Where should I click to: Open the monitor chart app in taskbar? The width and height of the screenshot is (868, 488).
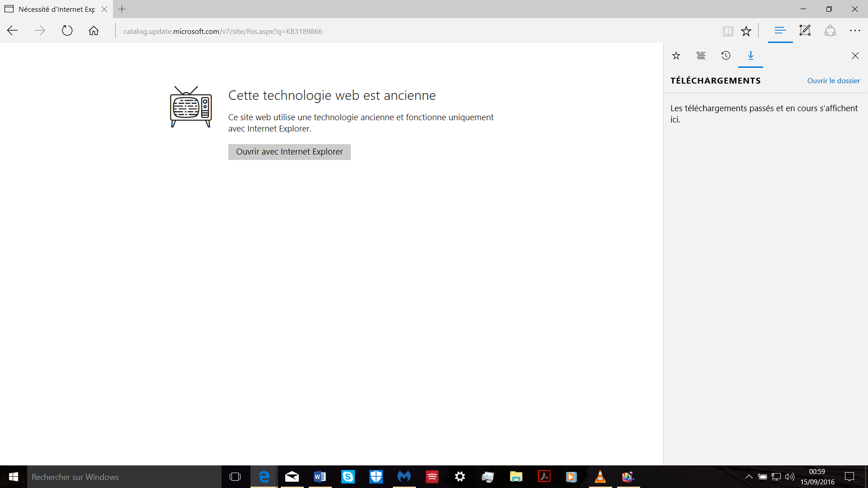488,477
